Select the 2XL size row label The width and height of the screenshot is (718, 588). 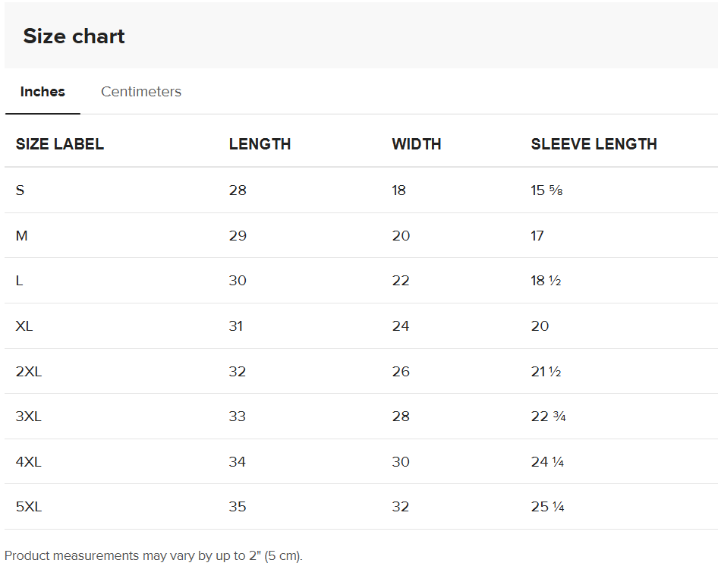[x=29, y=371]
